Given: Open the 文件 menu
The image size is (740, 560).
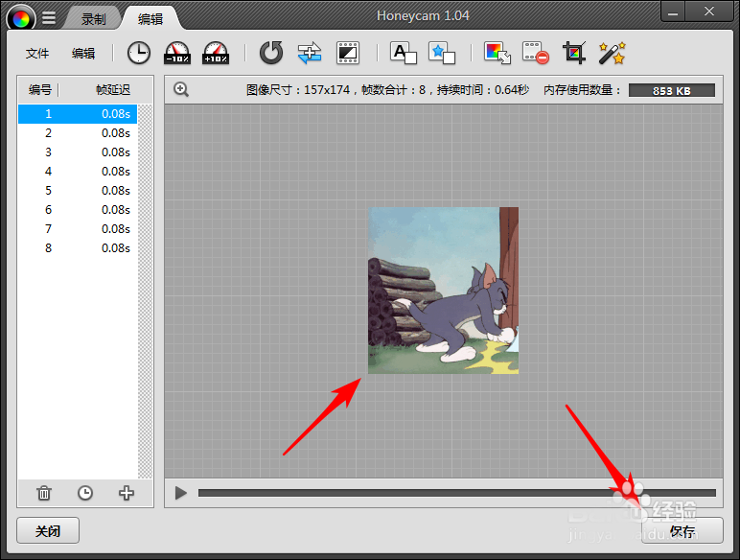Looking at the screenshot, I should pyautogui.click(x=37, y=54).
